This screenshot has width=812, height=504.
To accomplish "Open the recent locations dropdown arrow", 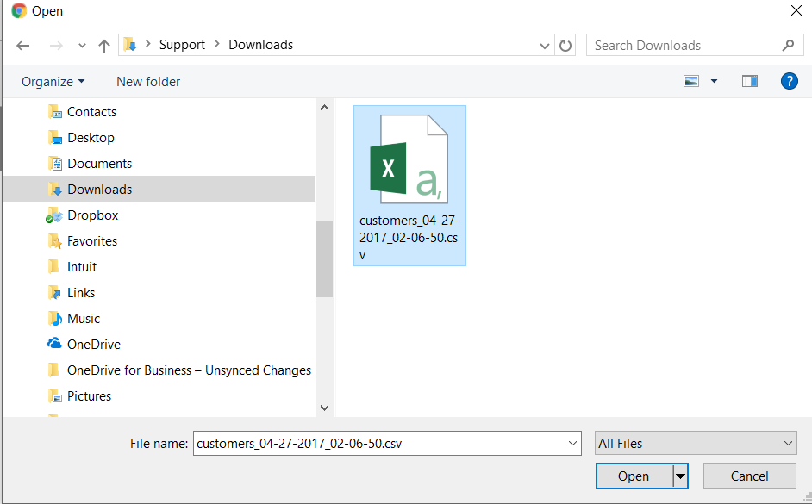I will coord(82,46).
